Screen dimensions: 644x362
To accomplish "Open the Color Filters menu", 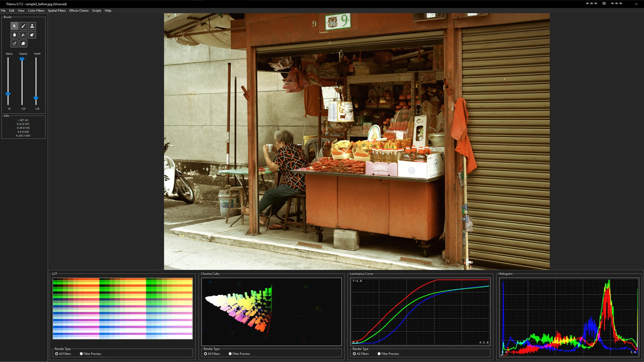I will (36, 11).
